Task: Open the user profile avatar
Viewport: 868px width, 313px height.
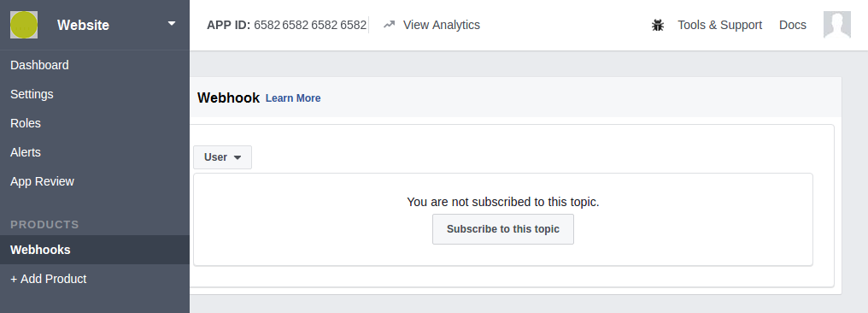Action: point(837,25)
